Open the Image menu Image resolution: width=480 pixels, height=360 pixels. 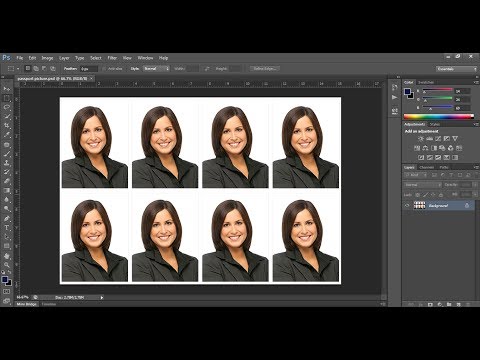click(47, 58)
